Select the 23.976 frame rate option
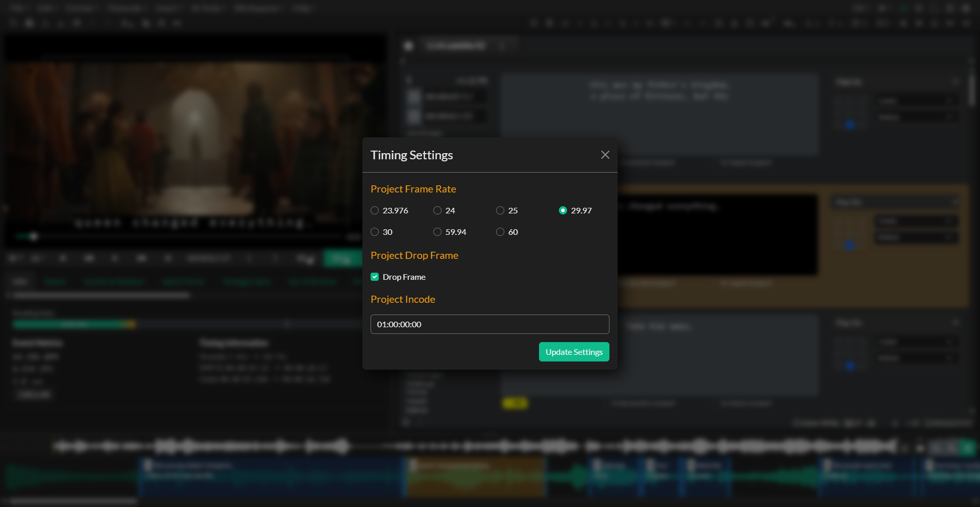 pos(375,210)
